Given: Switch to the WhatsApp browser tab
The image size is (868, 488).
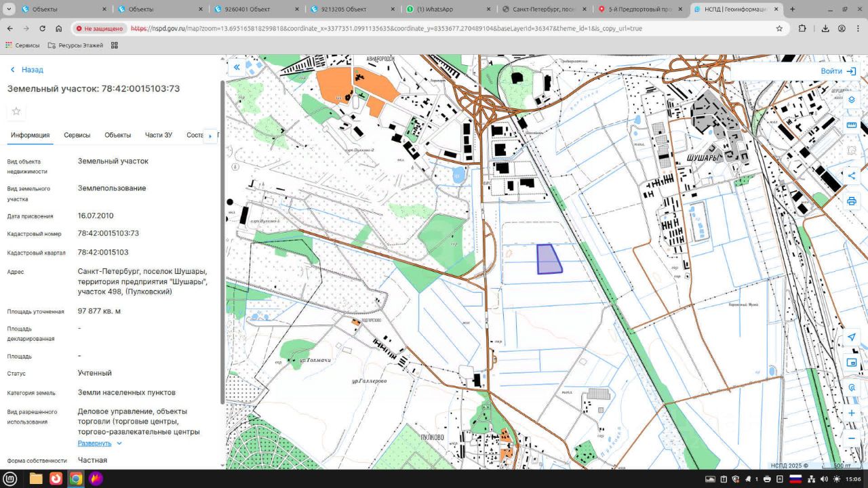Looking at the screenshot, I should click(448, 9).
